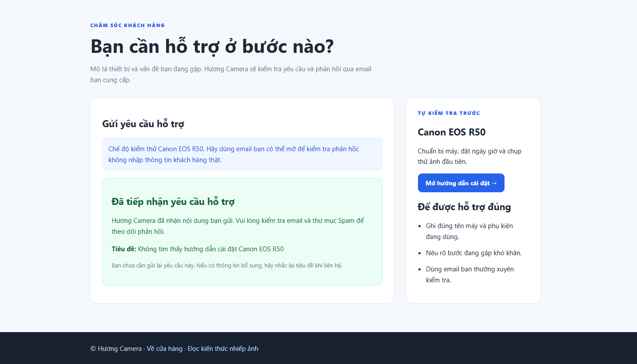637x364 pixels.
Task: Click bullet 'Ghi đúng tên máy và phụ kiện'
Action: (x=470, y=231)
